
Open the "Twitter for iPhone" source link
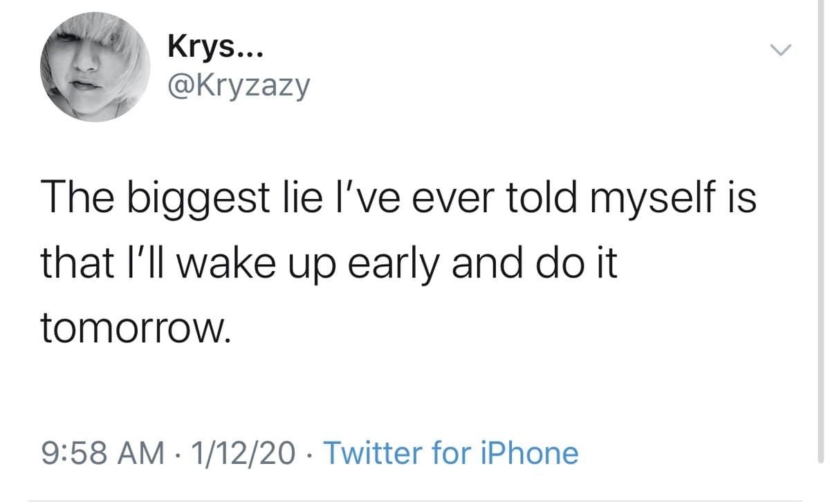click(450, 454)
